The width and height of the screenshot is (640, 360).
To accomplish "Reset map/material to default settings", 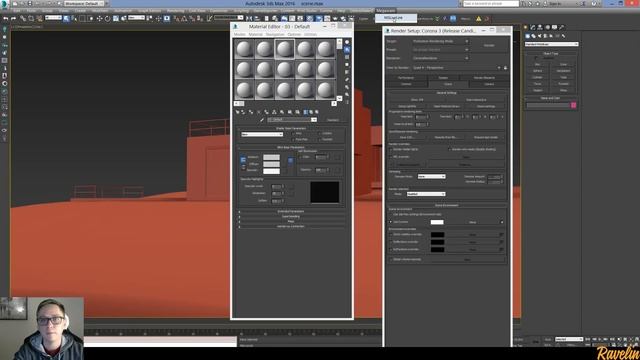I will (259, 112).
